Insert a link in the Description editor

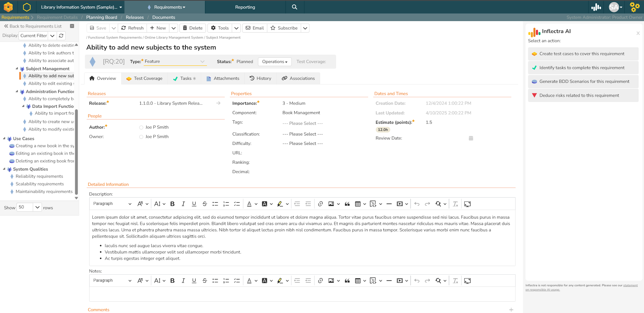click(320, 204)
